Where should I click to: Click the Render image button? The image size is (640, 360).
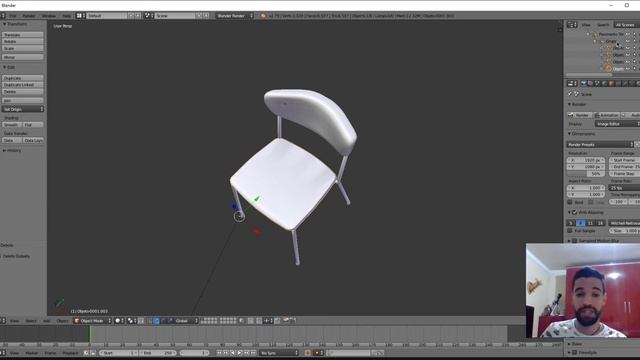coord(580,115)
